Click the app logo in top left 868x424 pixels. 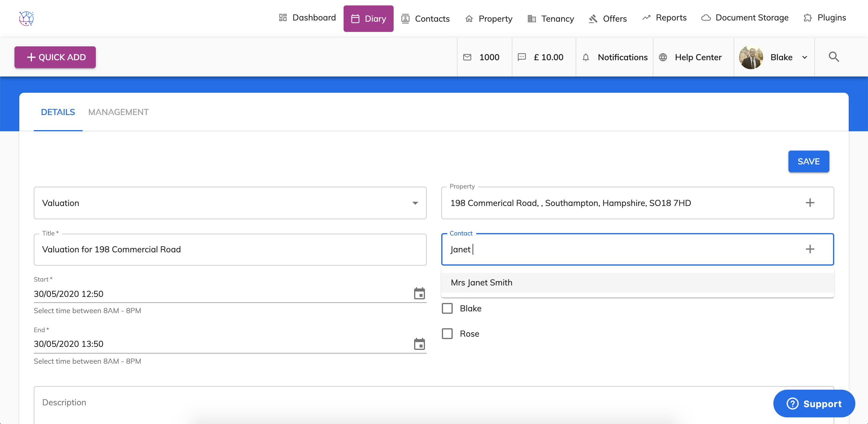(x=26, y=18)
